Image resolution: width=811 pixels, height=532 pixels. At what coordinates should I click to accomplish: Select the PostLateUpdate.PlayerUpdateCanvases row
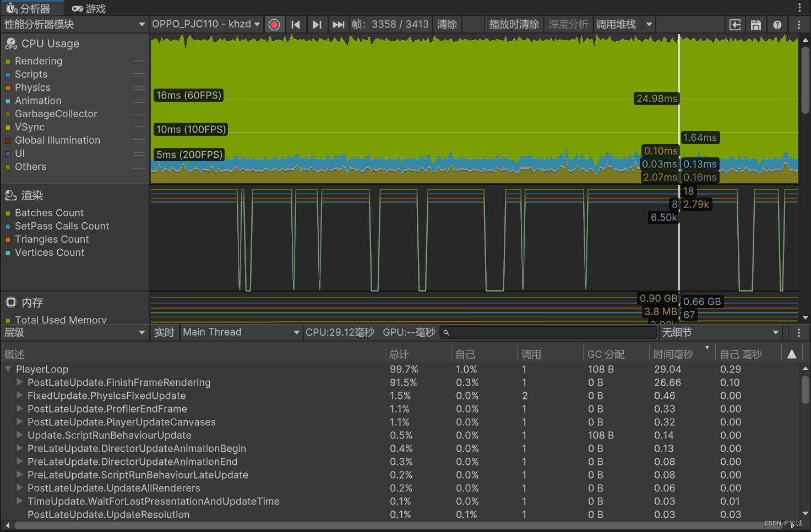click(x=400, y=422)
